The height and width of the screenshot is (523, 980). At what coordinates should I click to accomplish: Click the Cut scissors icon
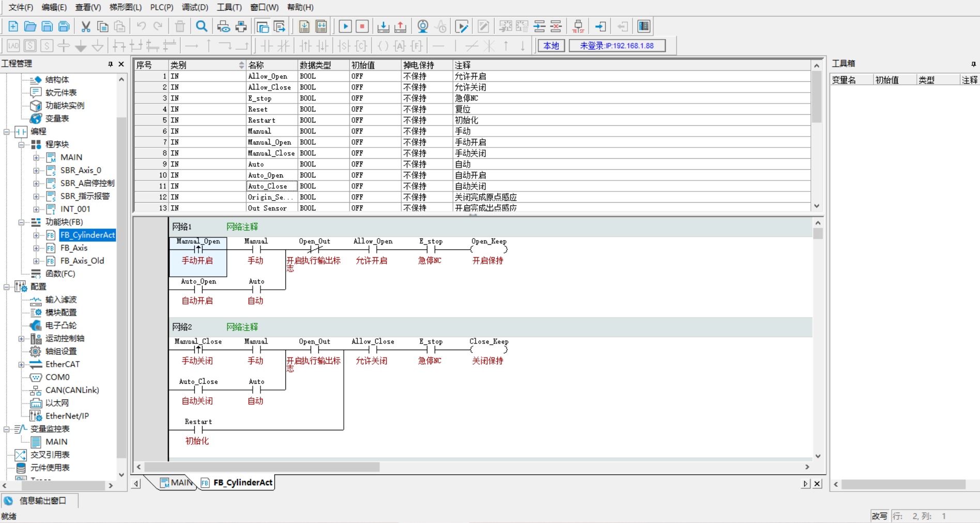[x=86, y=26]
